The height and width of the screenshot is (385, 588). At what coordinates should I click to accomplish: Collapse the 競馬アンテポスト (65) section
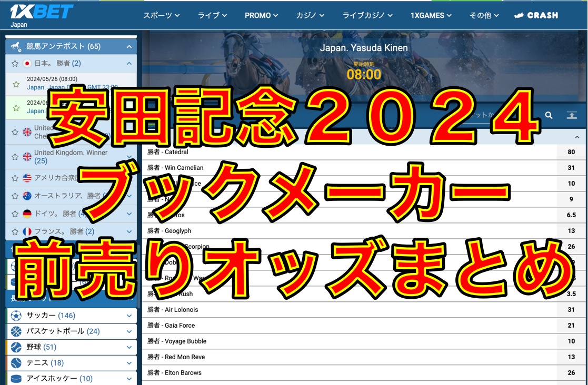coord(129,46)
